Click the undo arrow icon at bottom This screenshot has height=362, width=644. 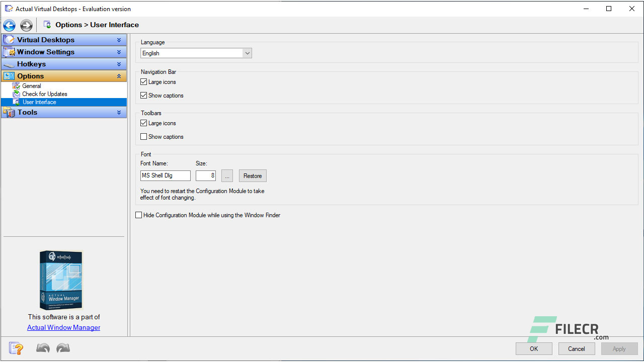(43, 348)
